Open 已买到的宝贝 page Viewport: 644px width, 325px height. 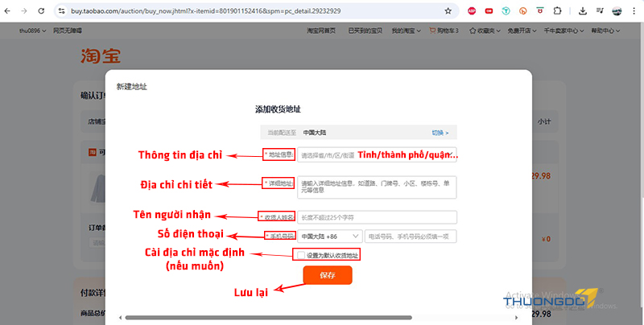[365, 31]
